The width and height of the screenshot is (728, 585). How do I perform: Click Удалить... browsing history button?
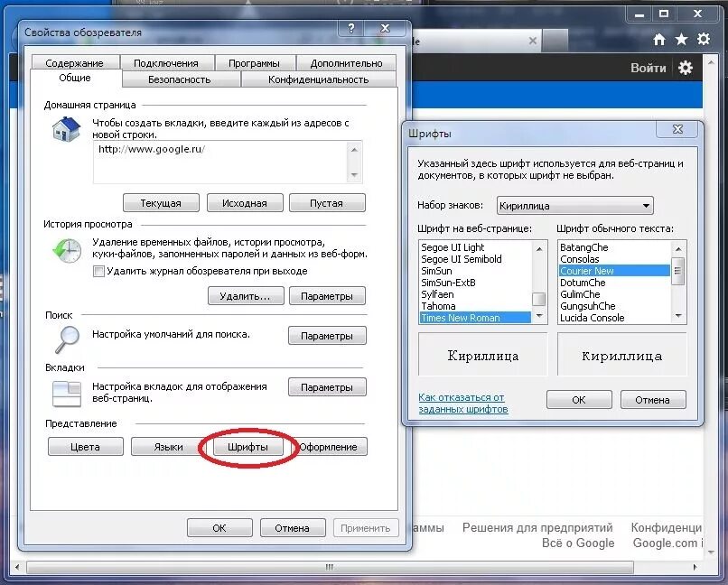click(246, 296)
